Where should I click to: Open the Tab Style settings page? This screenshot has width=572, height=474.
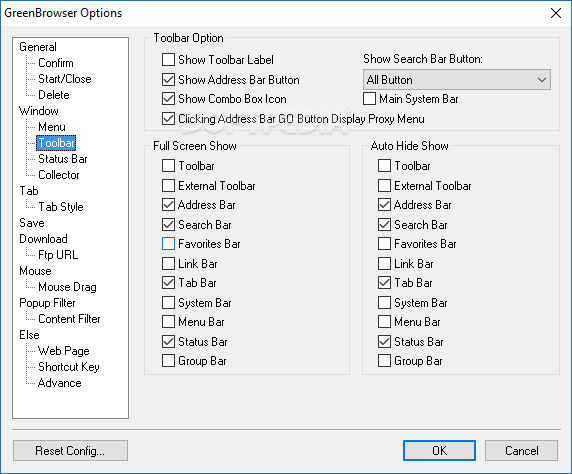[61, 207]
